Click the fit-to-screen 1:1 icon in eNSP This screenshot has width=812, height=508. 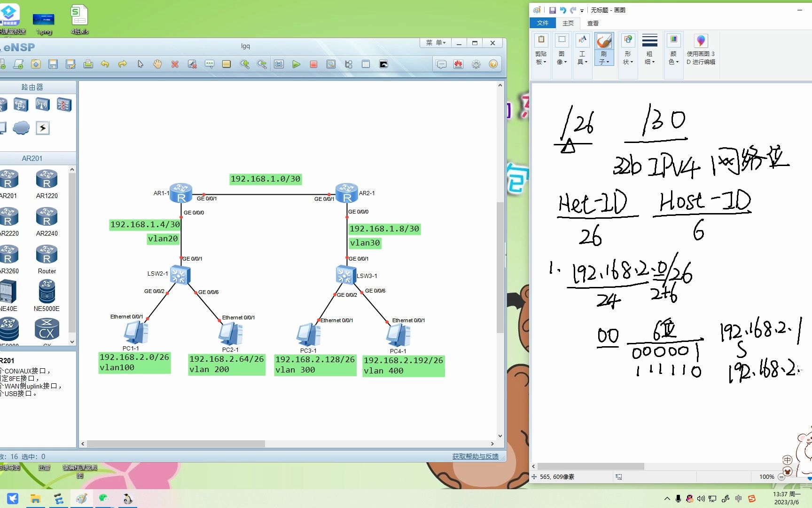[x=279, y=64]
